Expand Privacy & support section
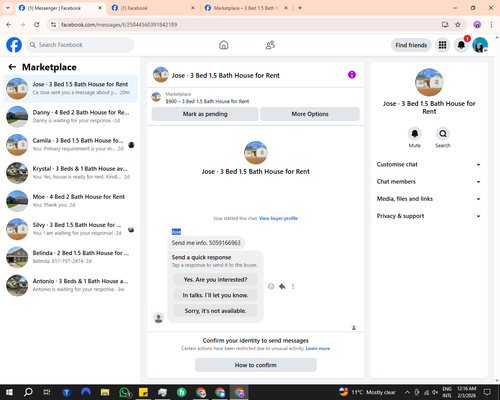Viewport: 500px width, 400px height. coord(429,216)
